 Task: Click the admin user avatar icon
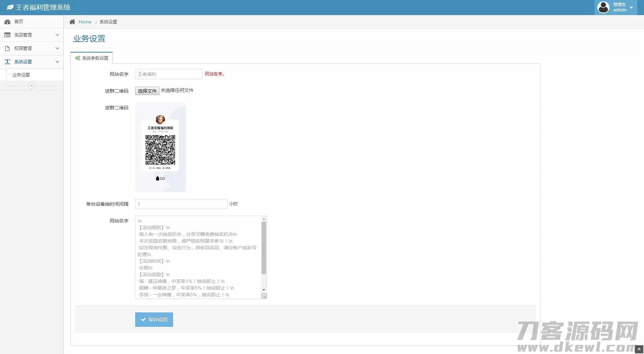[x=603, y=7]
